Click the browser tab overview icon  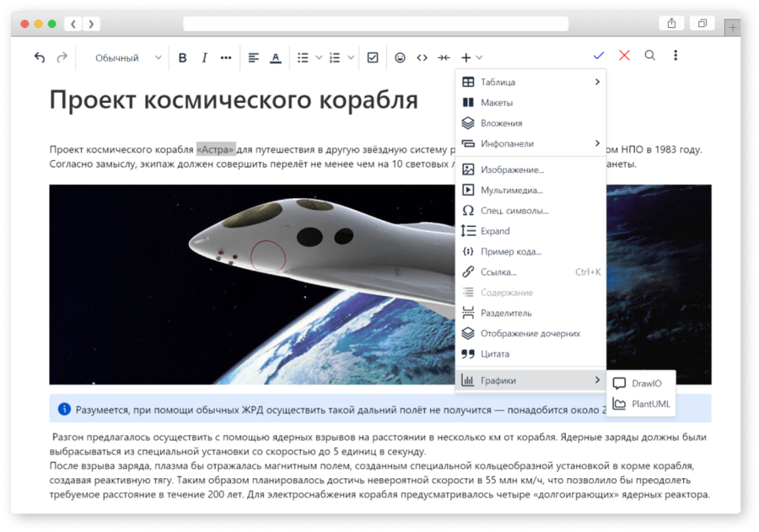(702, 24)
